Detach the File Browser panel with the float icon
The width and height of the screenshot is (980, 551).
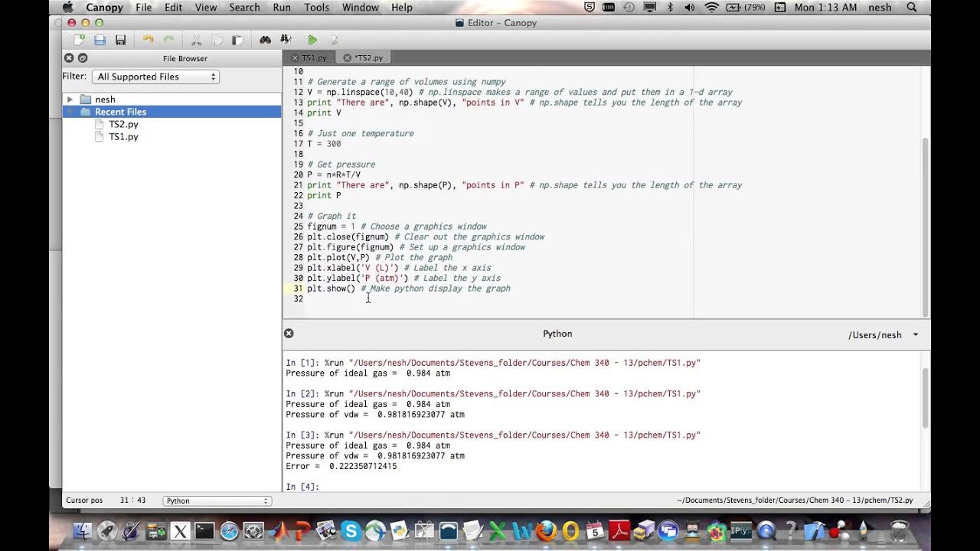[x=83, y=58]
